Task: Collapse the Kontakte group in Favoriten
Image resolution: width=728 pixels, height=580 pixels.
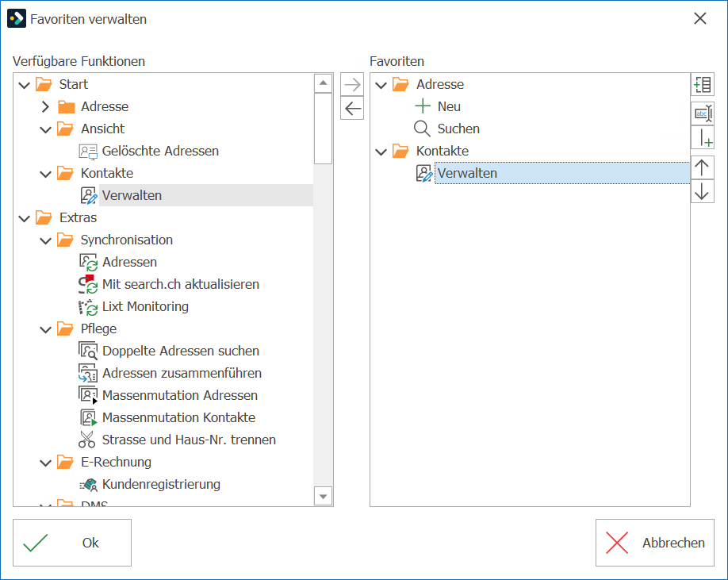Action: (381, 152)
